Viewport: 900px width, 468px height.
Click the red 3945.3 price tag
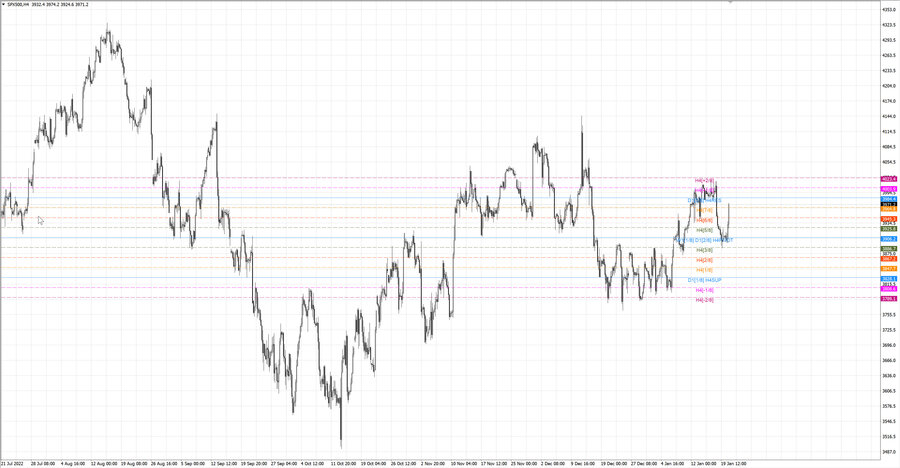coord(889,219)
